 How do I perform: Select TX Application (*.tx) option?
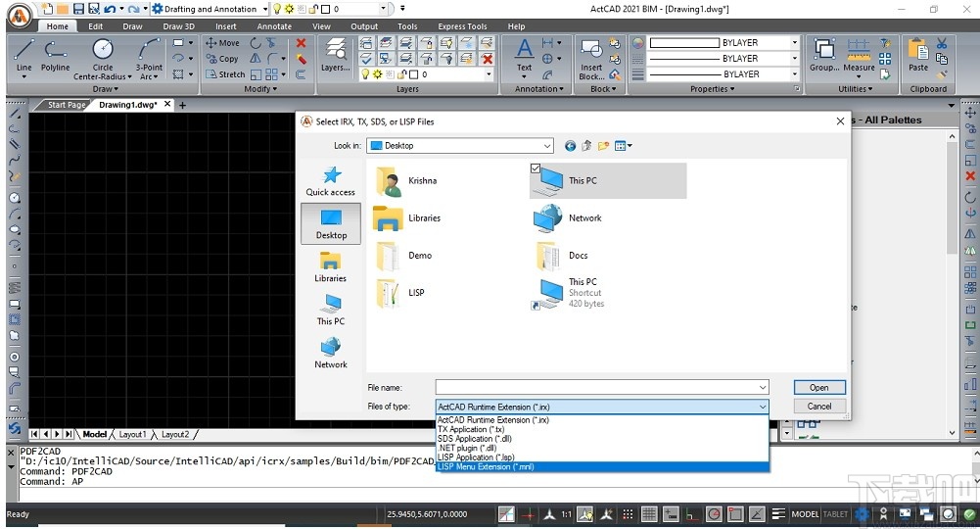click(x=602, y=429)
